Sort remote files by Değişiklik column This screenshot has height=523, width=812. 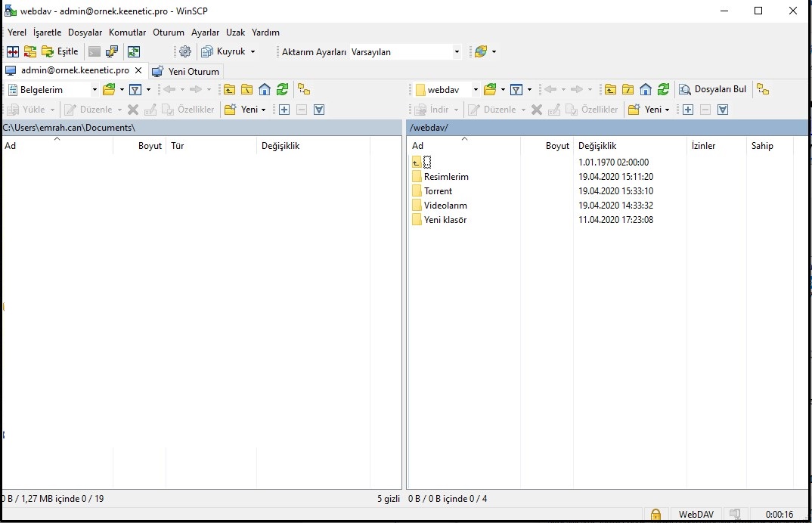597,146
